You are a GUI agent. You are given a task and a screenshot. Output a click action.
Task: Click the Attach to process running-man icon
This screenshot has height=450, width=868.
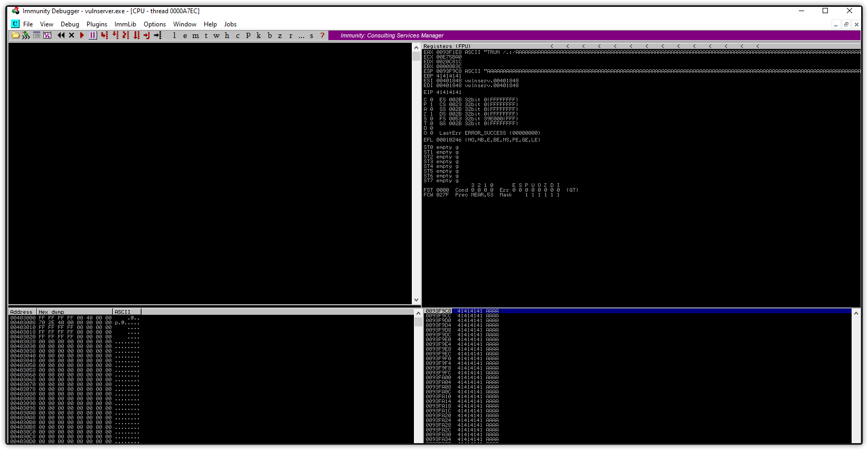[26, 35]
